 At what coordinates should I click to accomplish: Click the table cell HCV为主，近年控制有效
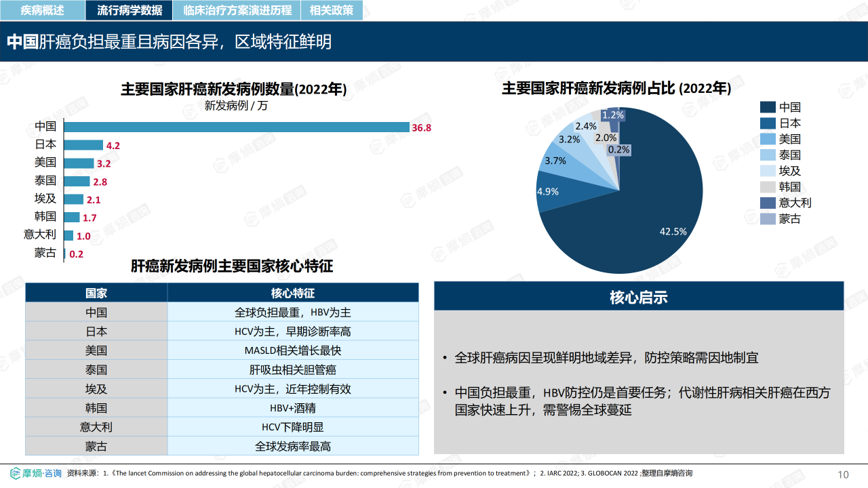(x=293, y=389)
